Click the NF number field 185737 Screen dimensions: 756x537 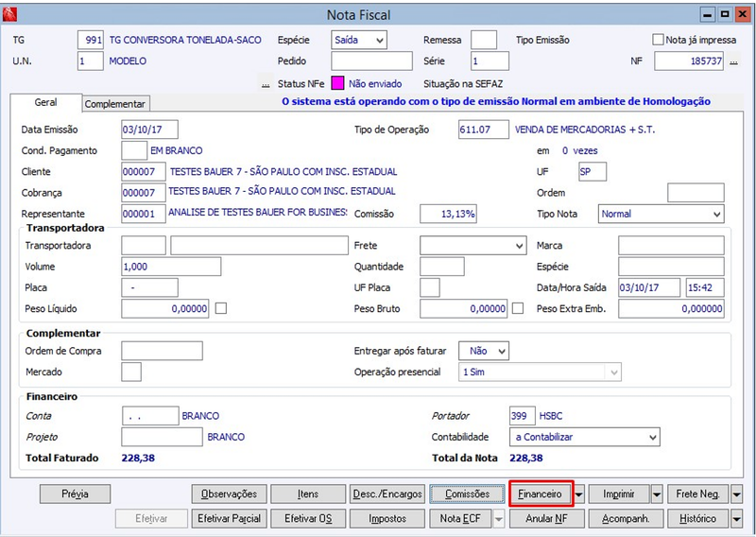tap(689, 61)
